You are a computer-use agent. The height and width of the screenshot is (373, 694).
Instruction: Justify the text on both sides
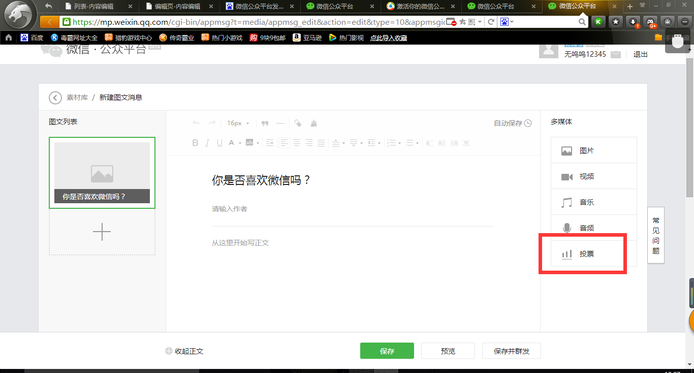[321, 143]
